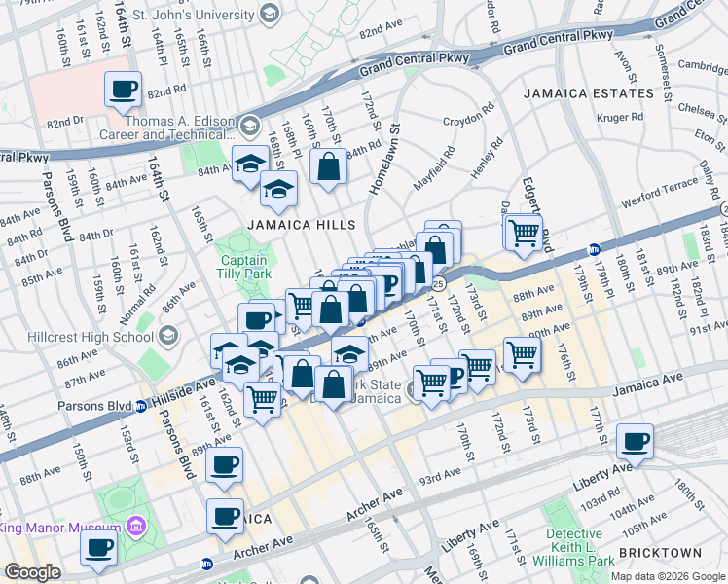
Task: Open the coffee cup marker beside 82nd Rd
Action: pos(123,91)
